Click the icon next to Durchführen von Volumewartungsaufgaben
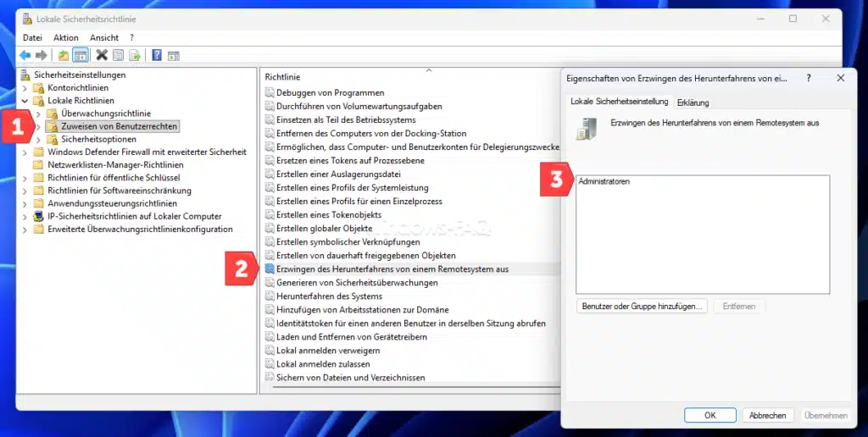This screenshot has width=868, height=437. 270,106
